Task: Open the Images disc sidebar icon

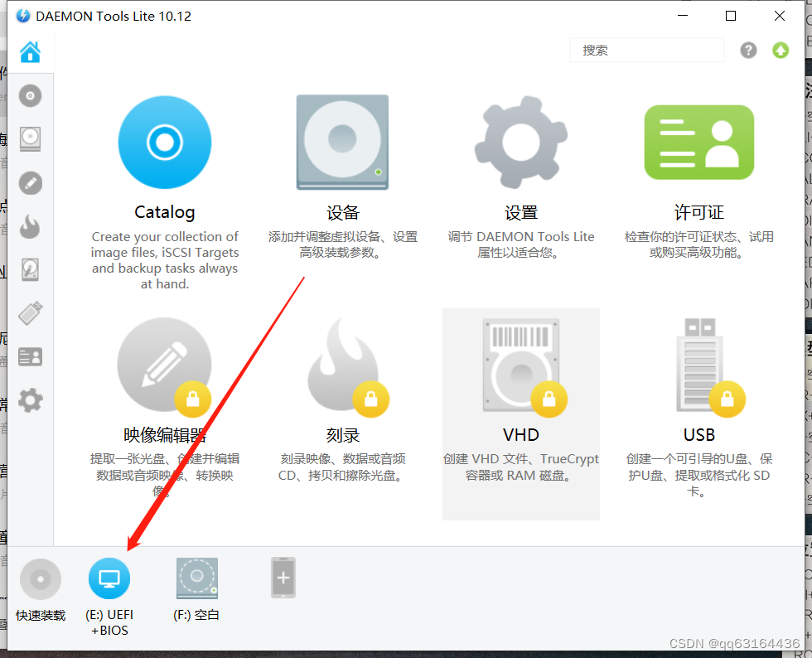Action: 30,96
